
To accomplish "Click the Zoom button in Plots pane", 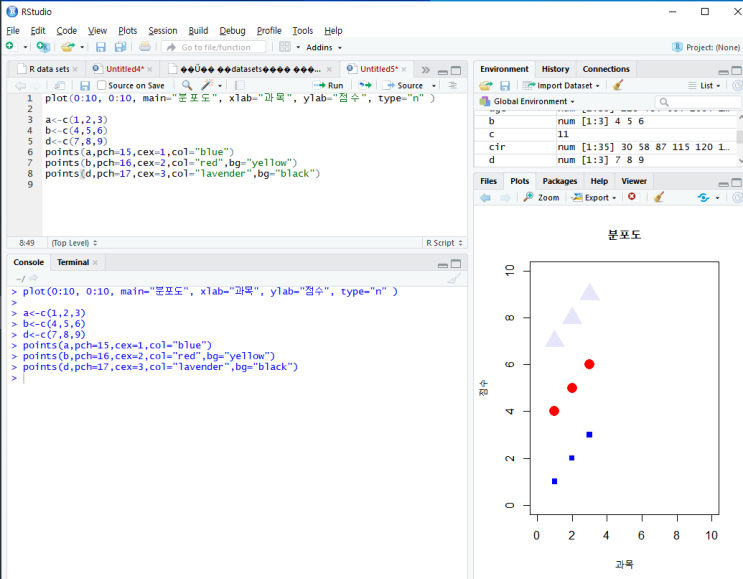I will 541,198.
